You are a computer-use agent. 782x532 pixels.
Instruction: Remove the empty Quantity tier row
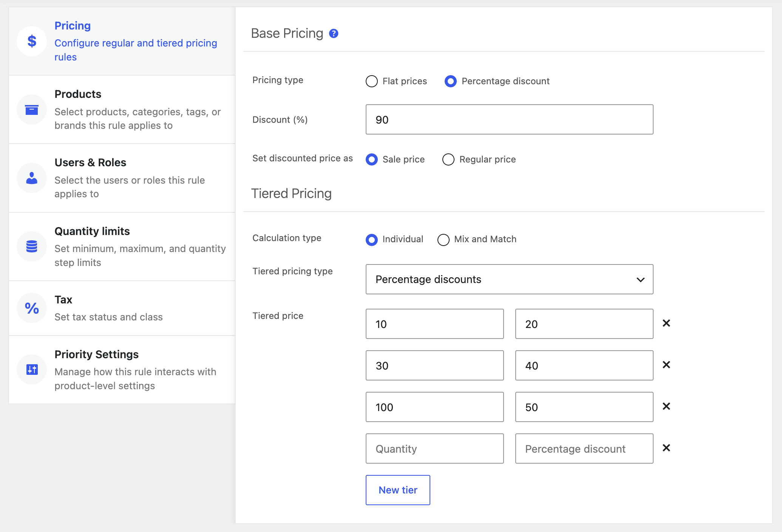666,448
